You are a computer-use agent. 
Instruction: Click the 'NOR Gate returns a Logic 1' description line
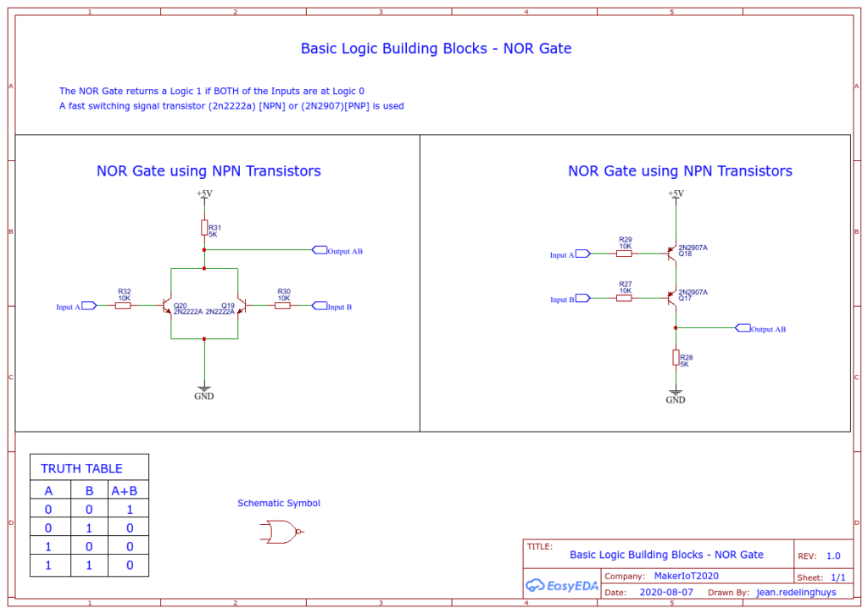pyautogui.click(x=211, y=91)
